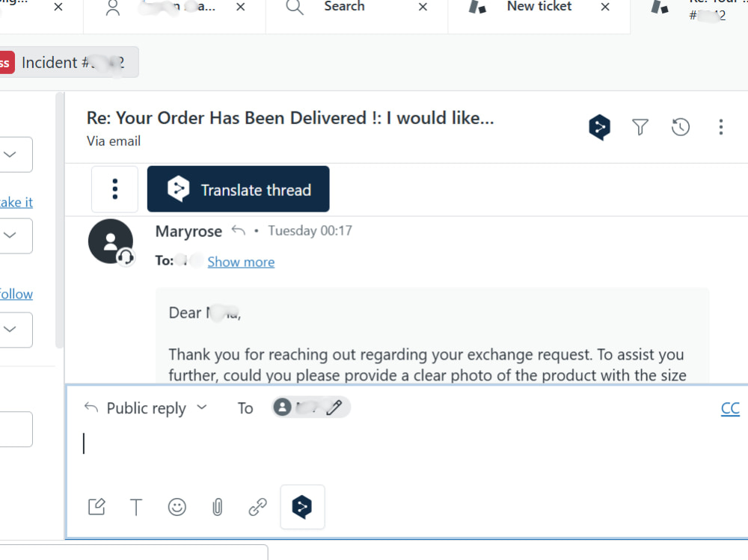Click the Translate thread button
The height and width of the screenshot is (560, 748).
238,189
